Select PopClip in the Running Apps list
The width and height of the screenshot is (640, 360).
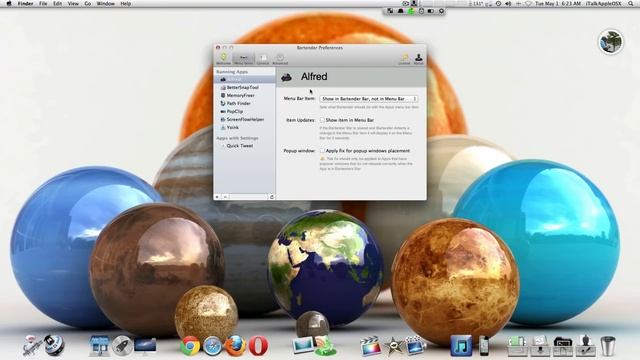[245, 111]
